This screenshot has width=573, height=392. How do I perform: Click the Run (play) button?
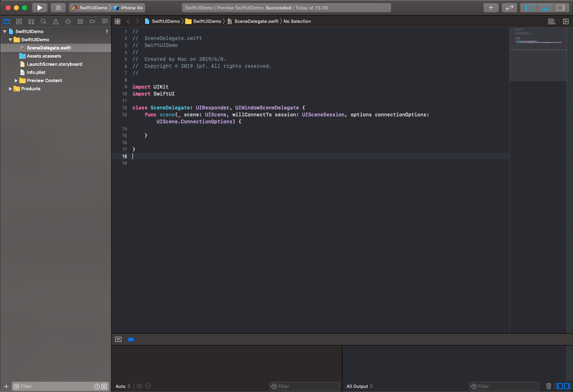[x=40, y=8]
